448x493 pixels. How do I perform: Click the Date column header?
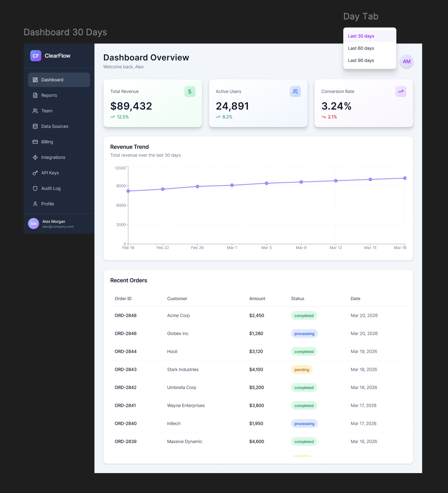coord(355,298)
